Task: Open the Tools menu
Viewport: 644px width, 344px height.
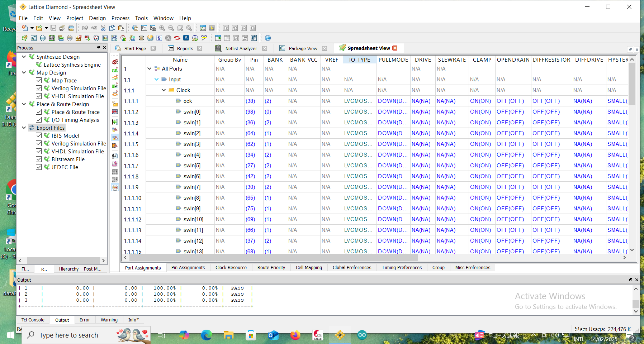Action: point(141,18)
